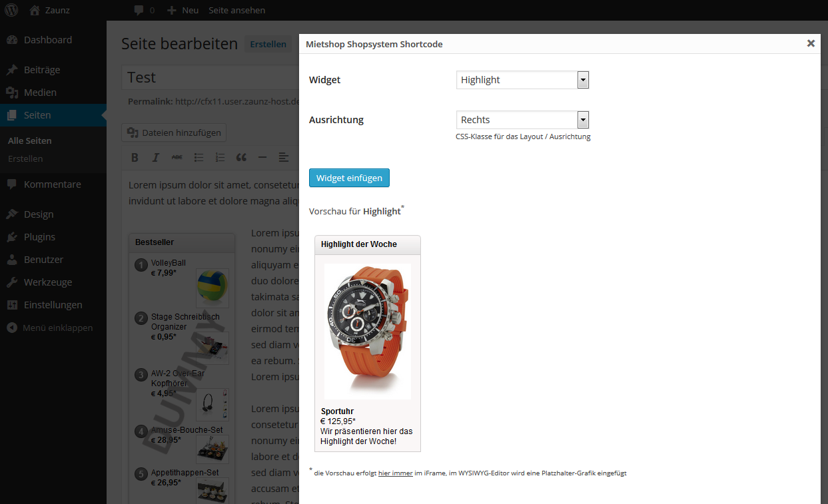Toggle strikethrough formatting in editor toolbar

[177, 158]
